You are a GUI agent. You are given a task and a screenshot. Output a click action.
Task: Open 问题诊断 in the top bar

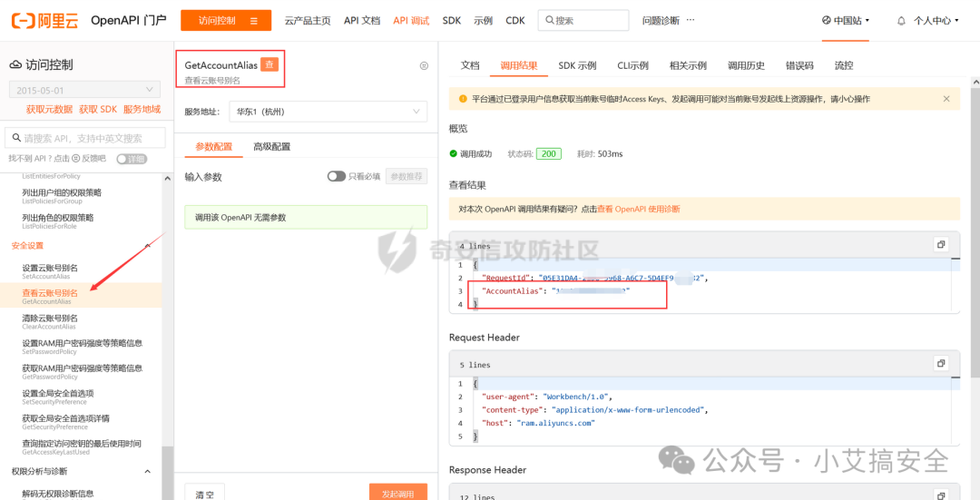[661, 21]
